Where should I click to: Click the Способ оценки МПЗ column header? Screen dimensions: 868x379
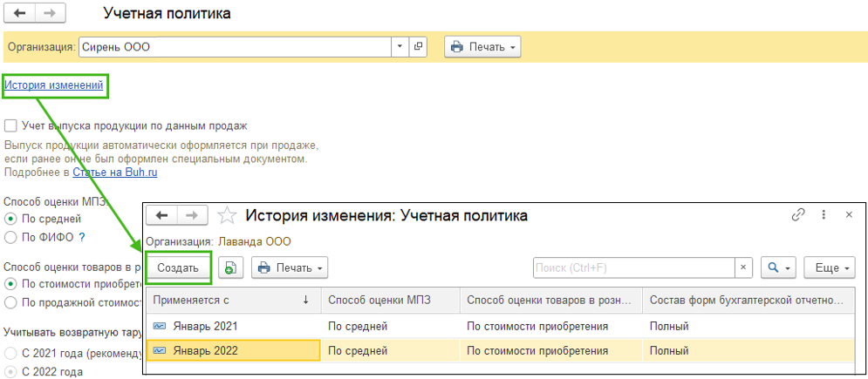click(x=391, y=300)
